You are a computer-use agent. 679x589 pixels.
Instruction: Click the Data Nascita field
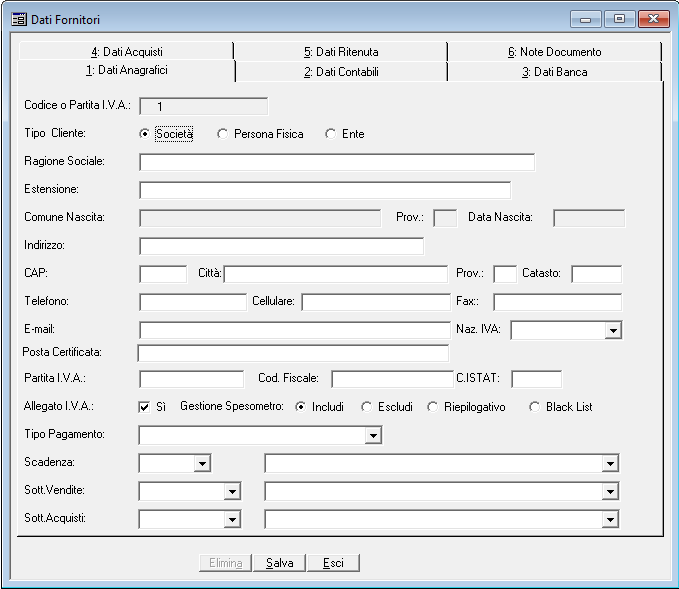click(589, 218)
